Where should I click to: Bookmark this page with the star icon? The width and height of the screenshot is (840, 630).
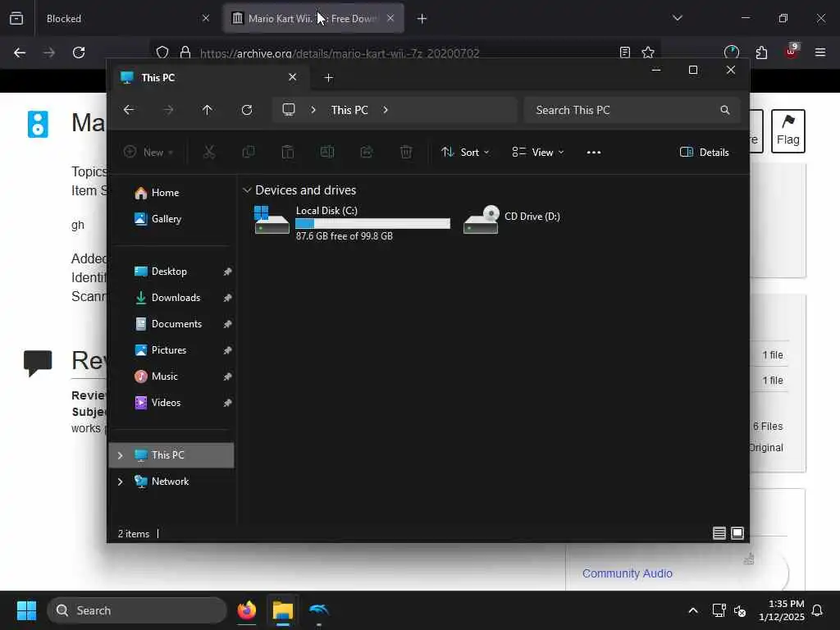[x=648, y=52]
